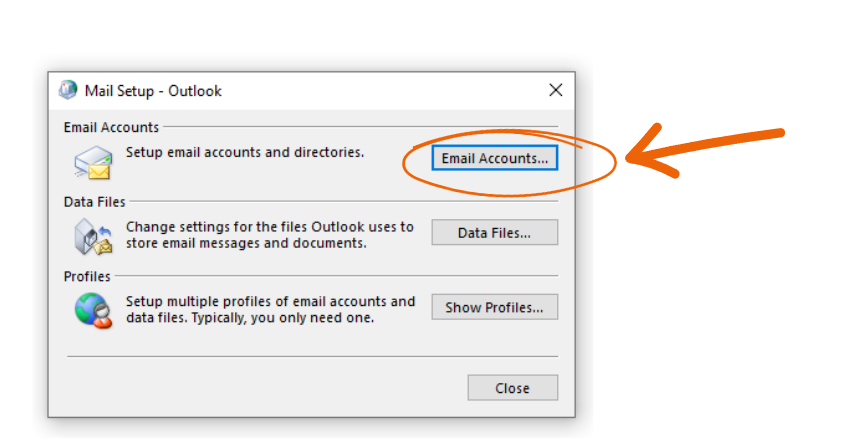Click the Mail Setup title bar icon
Viewport: 846px width, 447px height.
point(68,90)
